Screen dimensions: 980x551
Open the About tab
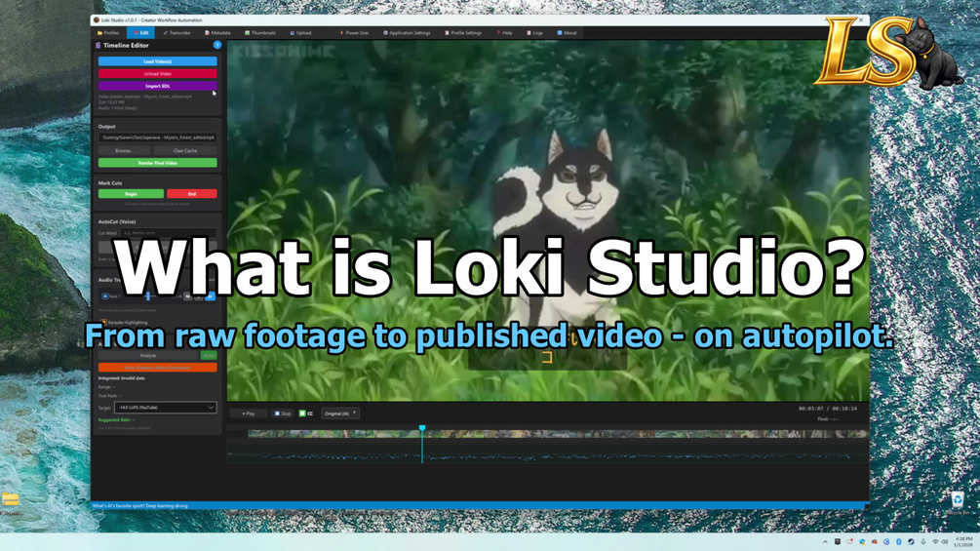[567, 32]
